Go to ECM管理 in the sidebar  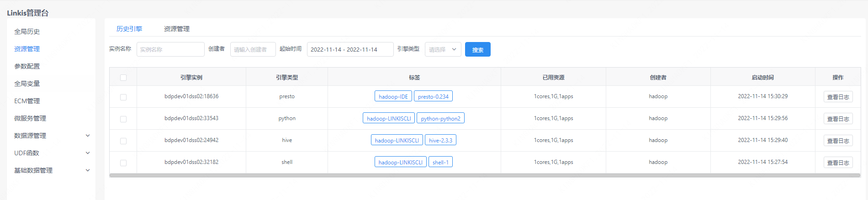point(27,101)
